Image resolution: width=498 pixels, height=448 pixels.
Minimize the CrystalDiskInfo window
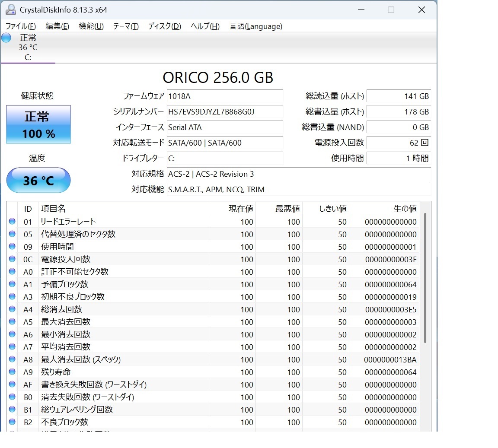(361, 10)
